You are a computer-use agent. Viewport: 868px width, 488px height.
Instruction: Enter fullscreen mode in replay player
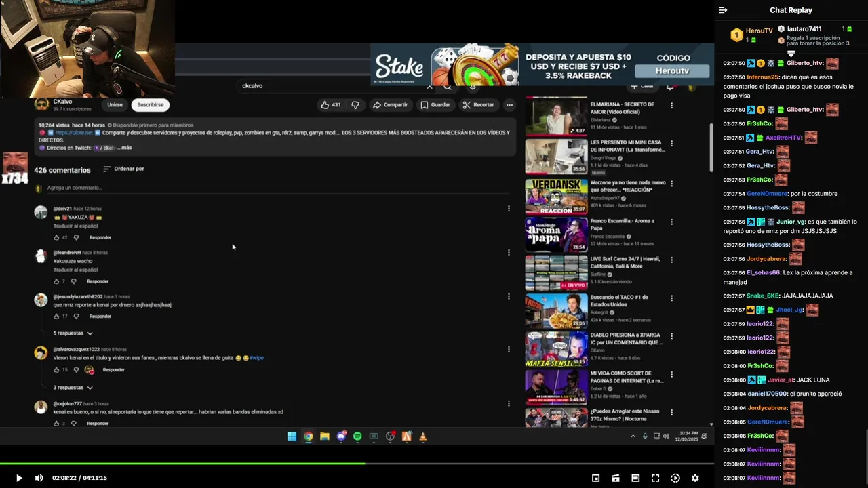tap(655, 478)
